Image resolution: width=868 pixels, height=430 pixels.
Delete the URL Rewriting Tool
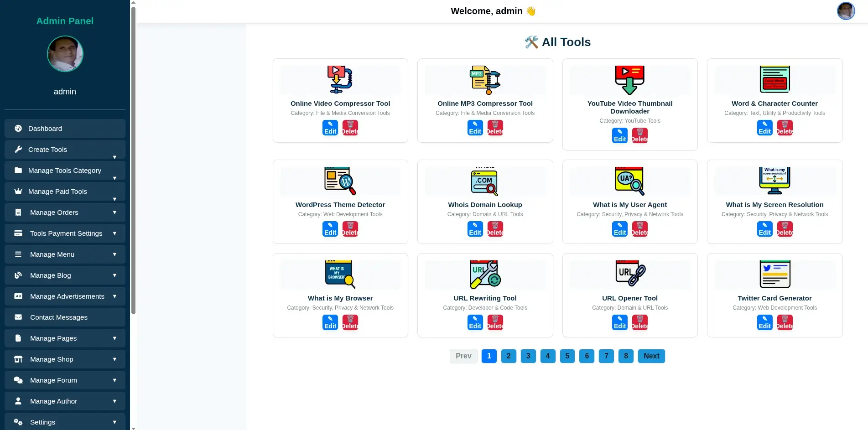pos(495,323)
